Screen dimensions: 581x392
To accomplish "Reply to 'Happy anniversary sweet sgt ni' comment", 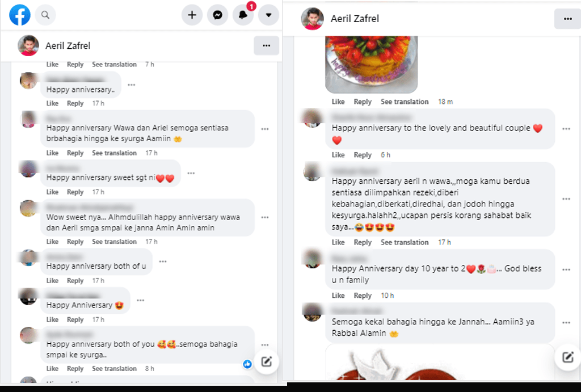I will point(75,192).
